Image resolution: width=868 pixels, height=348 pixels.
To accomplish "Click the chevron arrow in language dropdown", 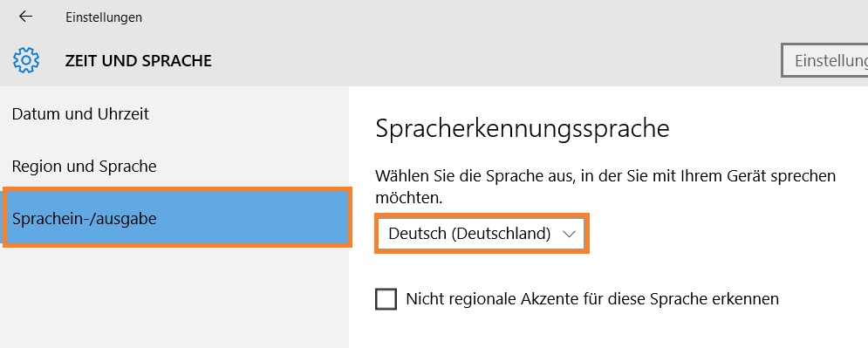I will (569, 234).
